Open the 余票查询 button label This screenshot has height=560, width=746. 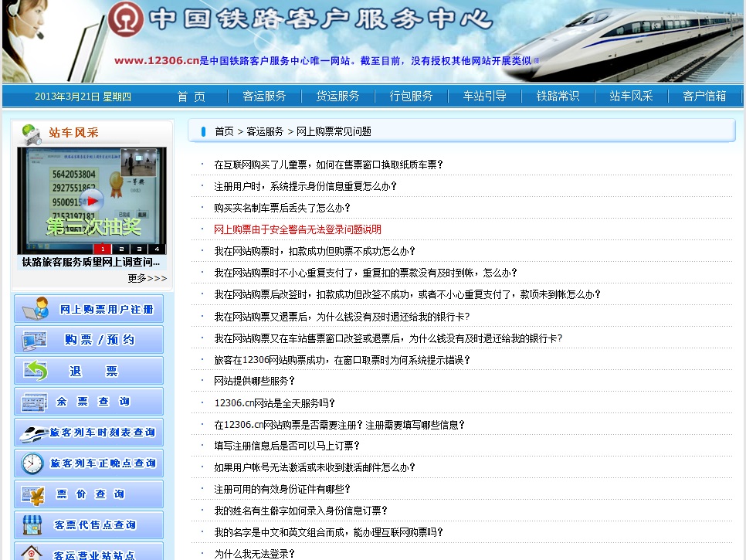coord(93,402)
